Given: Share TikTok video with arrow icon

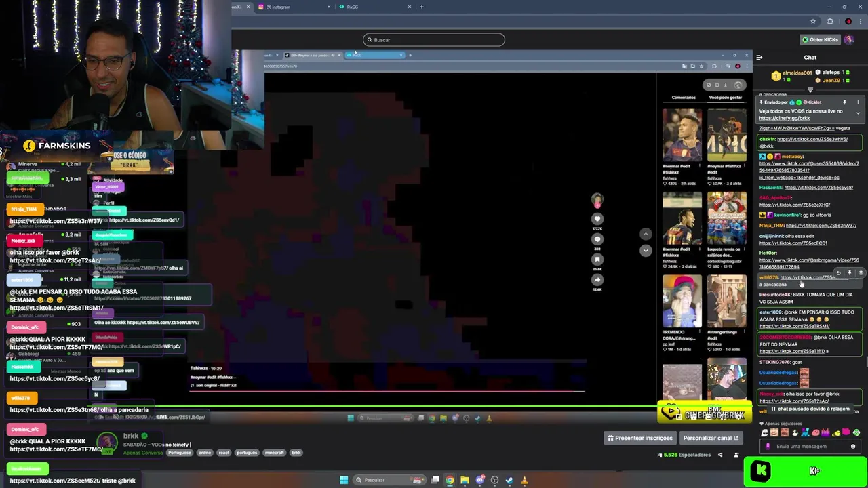Looking at the screenshot, I should [597, 280].
